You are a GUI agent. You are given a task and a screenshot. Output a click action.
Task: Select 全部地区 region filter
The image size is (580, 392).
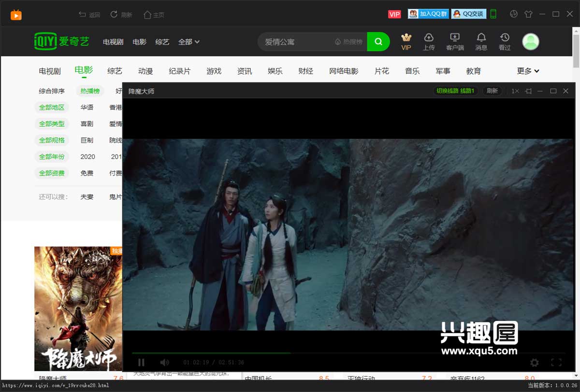tap(52, 108)
